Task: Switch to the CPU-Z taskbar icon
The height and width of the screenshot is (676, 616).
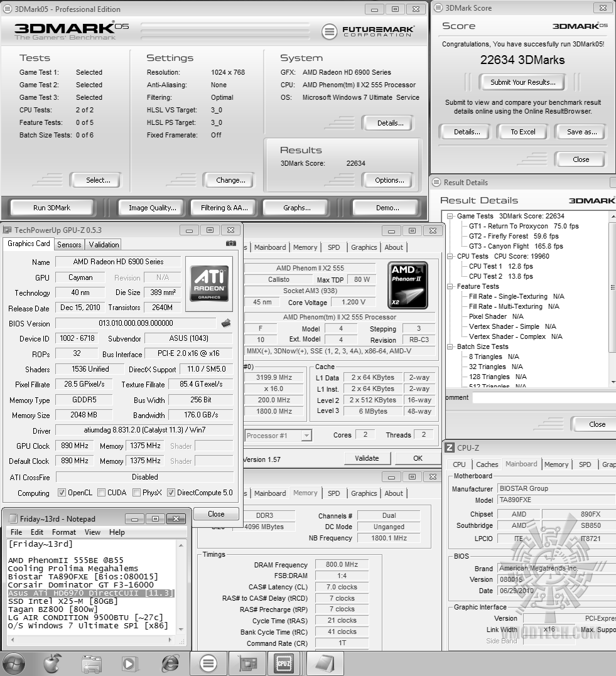Action: 284,663
